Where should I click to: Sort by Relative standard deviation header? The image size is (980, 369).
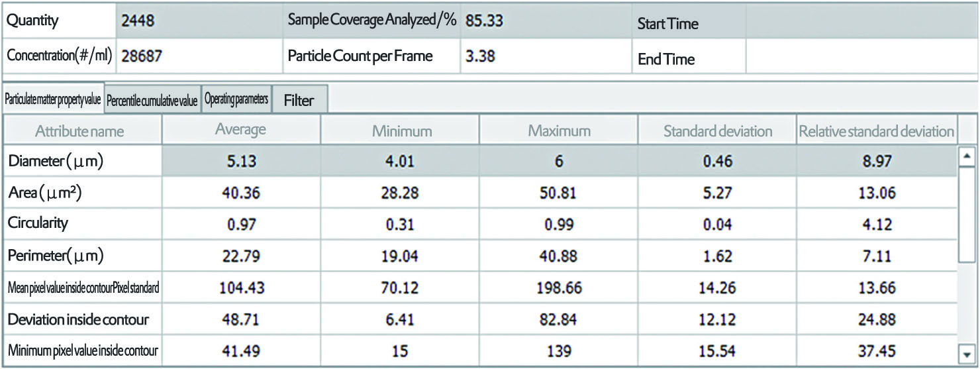click(876, 131)
